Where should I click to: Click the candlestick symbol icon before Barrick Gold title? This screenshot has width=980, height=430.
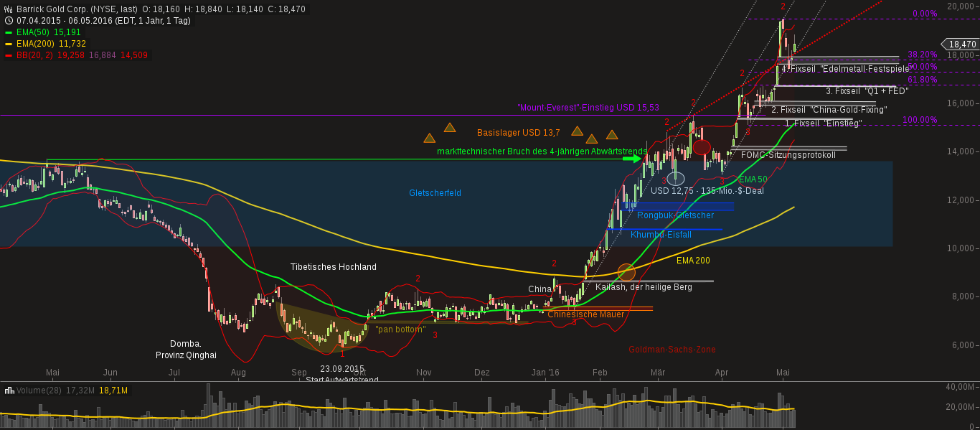(x=8, y=9)
